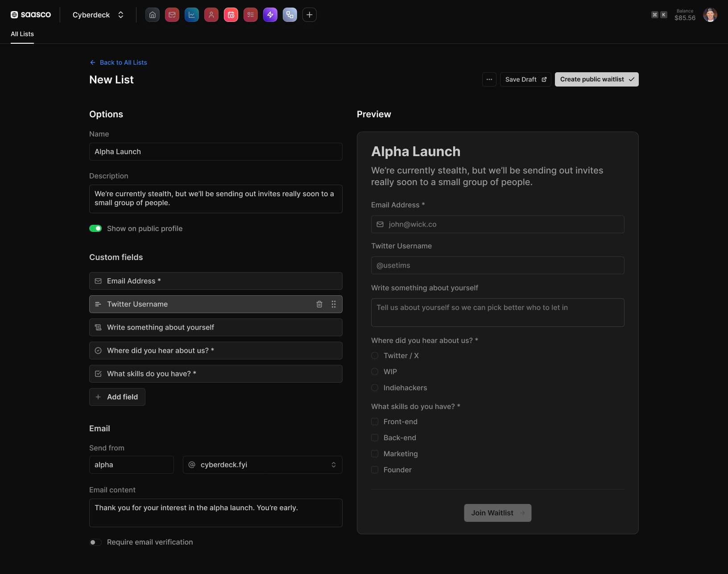Screen dimensions: 728x574
Task: Click the radio icon beside Where did you hear
Action: (98, 351)
